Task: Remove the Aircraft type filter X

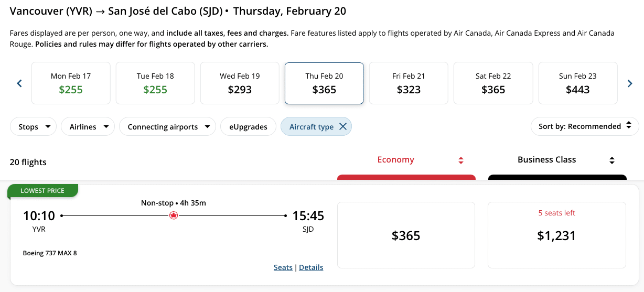Action: coord(343,126)
